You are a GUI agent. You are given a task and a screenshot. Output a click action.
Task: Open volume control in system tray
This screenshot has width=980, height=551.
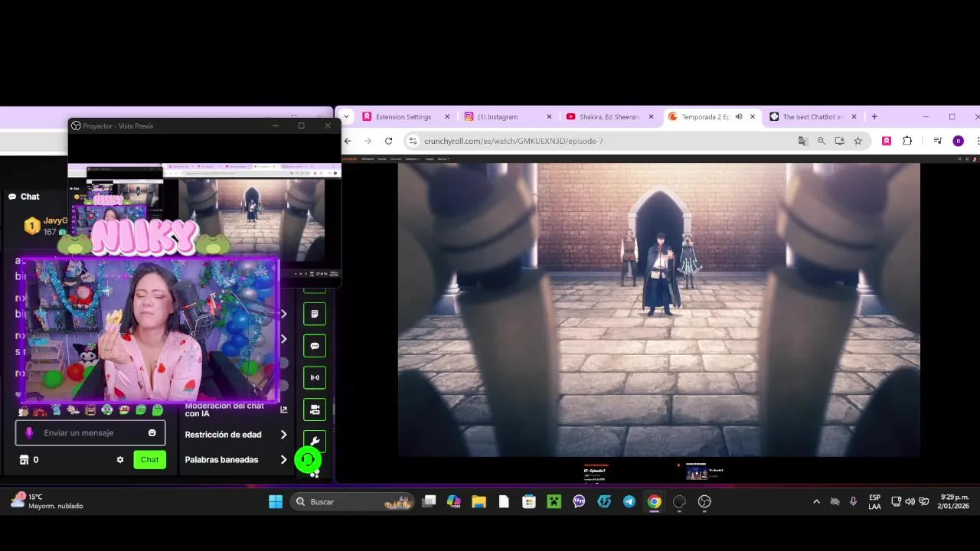click(x=910, y=502)
